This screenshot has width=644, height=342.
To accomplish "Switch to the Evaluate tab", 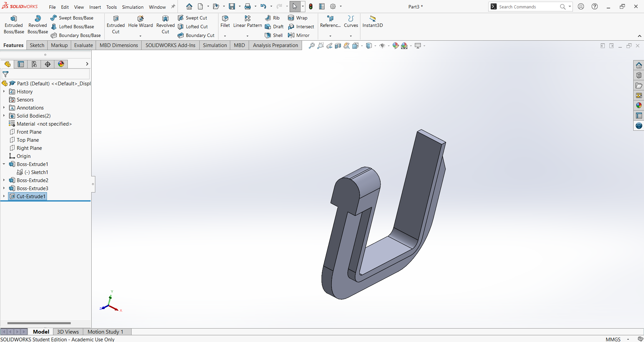I will point(84,45).
